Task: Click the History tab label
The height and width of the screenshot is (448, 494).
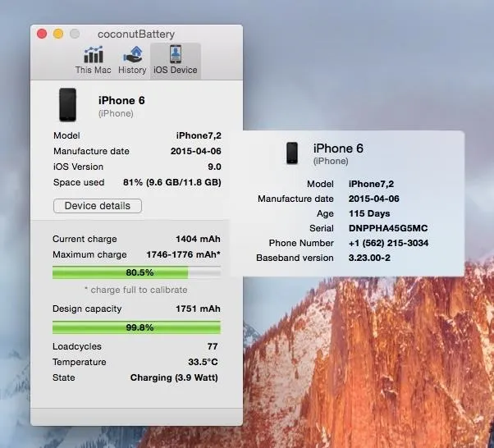Action: (132, 70)
